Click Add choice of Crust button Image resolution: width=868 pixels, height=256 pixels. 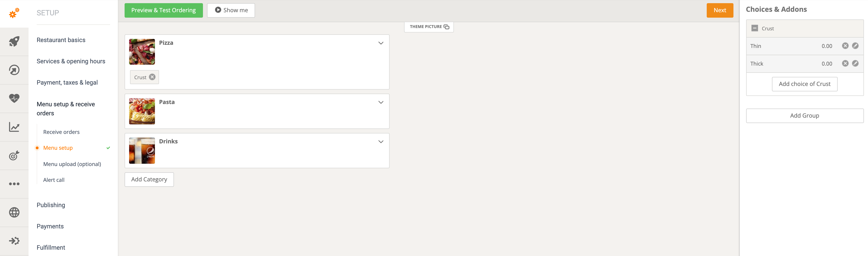pyautogui.click(x=804, y=84)
